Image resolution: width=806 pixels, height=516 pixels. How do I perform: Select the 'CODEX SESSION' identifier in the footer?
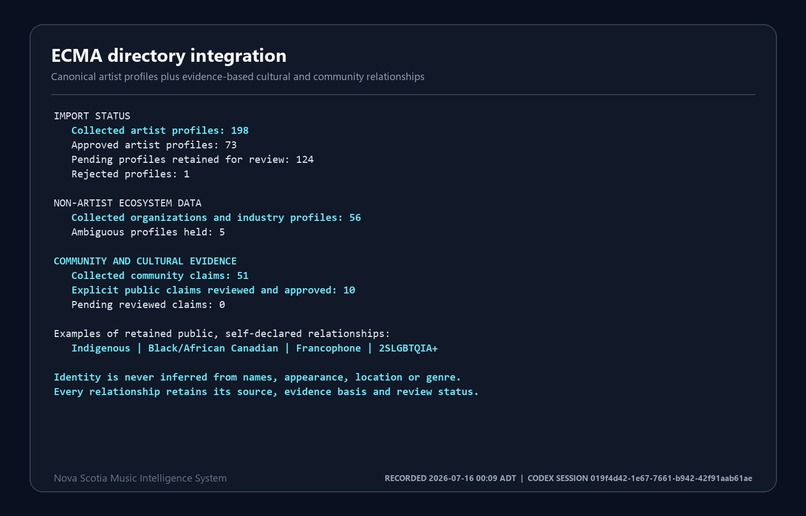[640, 478]
